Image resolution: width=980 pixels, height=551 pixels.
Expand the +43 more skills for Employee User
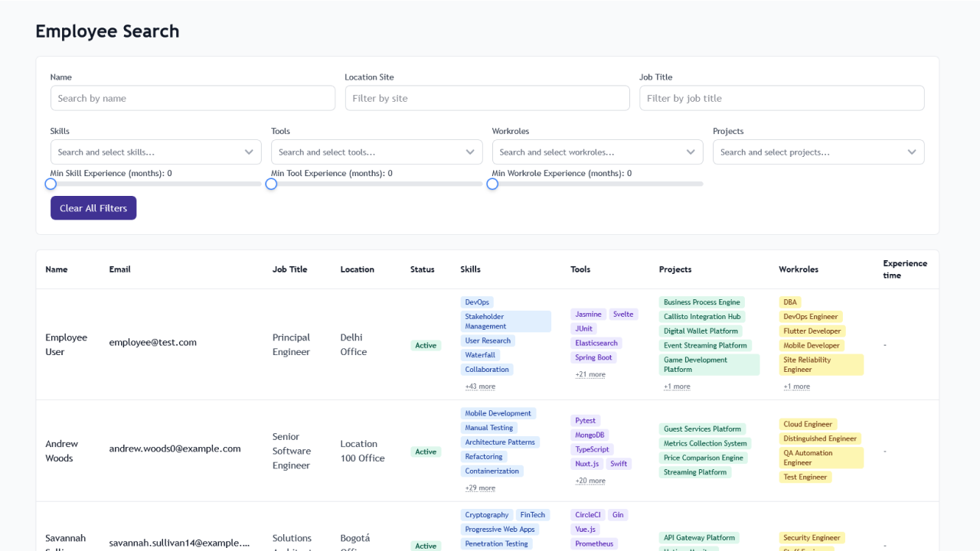coord(479,386)
